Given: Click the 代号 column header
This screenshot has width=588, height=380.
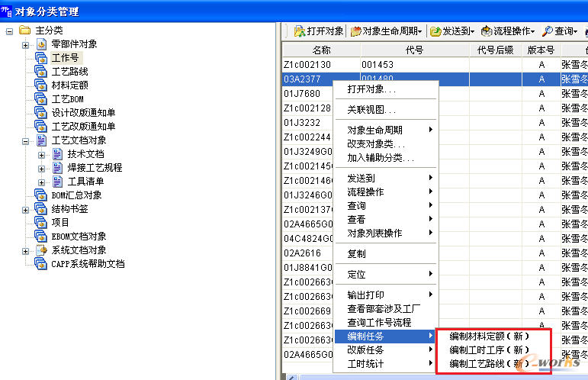Looking at the screenshot, I should (413, 50).
